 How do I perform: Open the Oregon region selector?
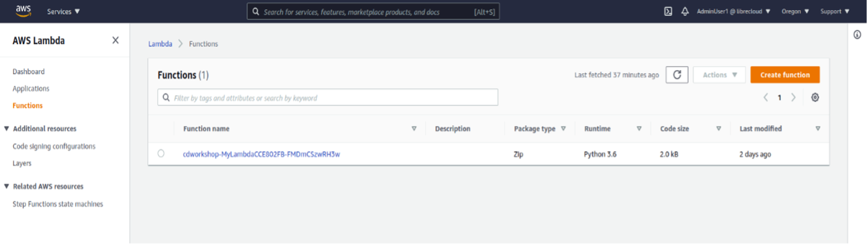(x=795, y=11)
